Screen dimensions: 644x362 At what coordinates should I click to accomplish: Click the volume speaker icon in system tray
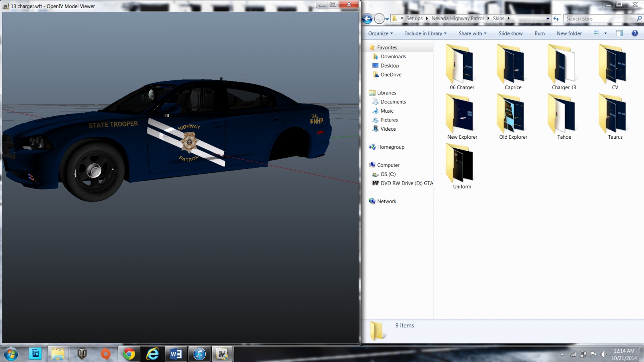603,354
